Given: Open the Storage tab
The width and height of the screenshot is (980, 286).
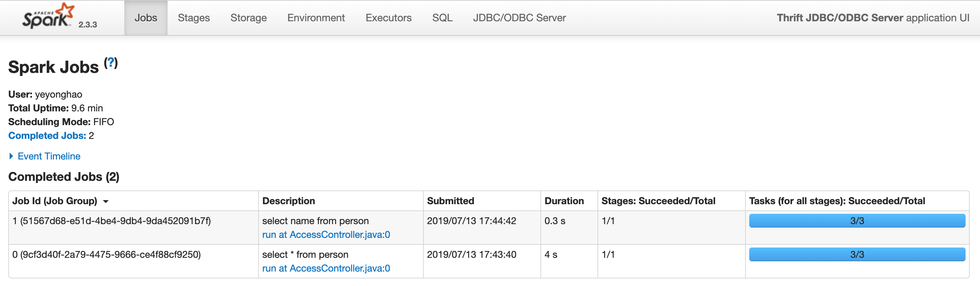Looking at the screenshot, I should click(248, 18).
